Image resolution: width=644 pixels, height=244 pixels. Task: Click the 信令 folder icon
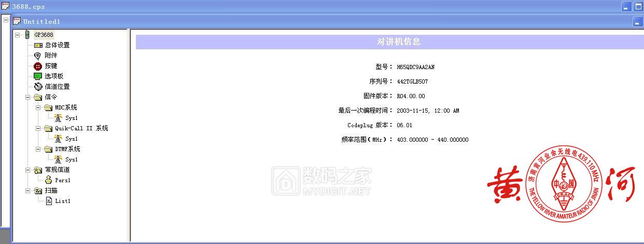38,97
